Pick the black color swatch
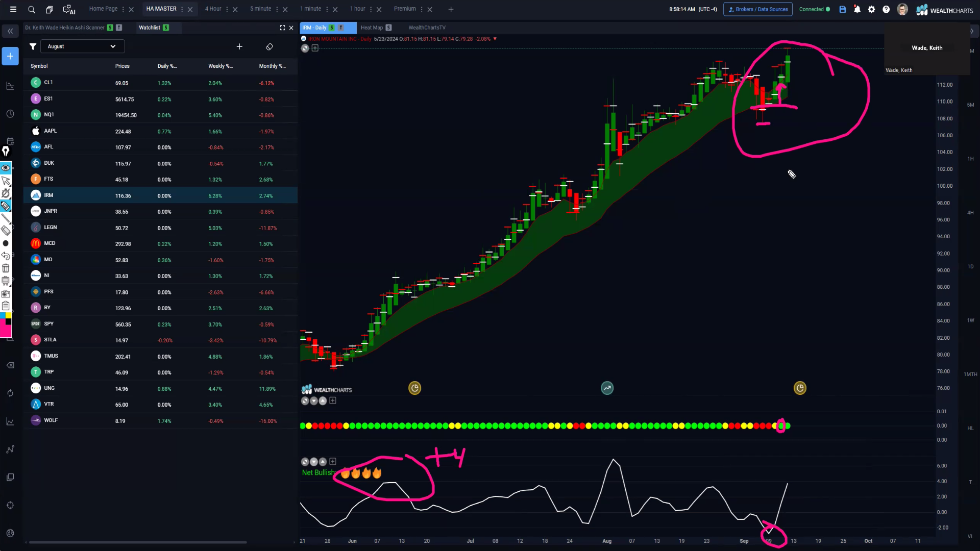 [9, 322]
